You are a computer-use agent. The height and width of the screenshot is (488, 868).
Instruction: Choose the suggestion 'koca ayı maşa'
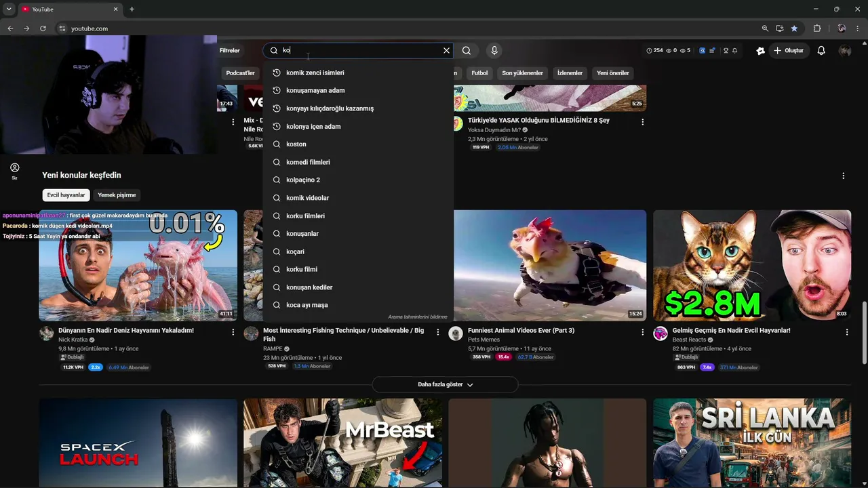click(358, 305)
